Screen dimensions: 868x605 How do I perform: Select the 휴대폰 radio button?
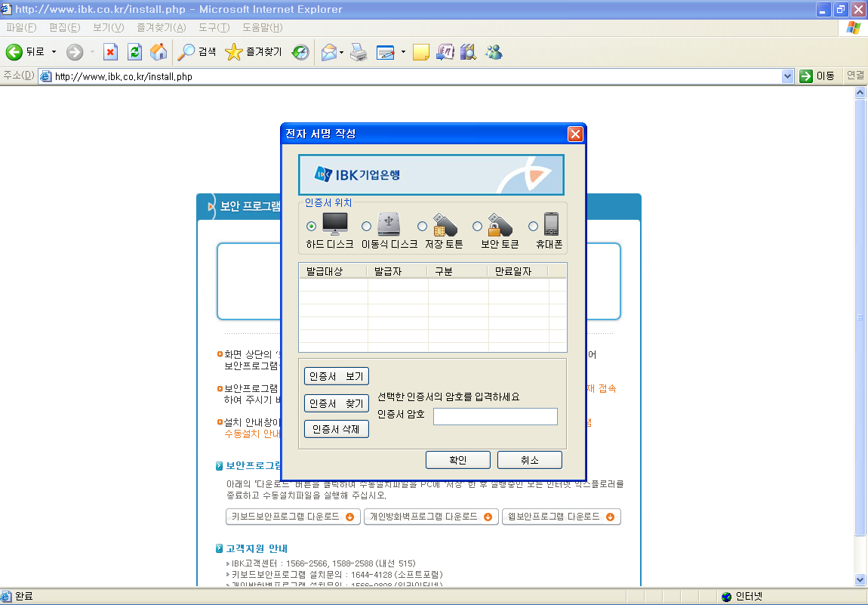click(x=533, y=226)
